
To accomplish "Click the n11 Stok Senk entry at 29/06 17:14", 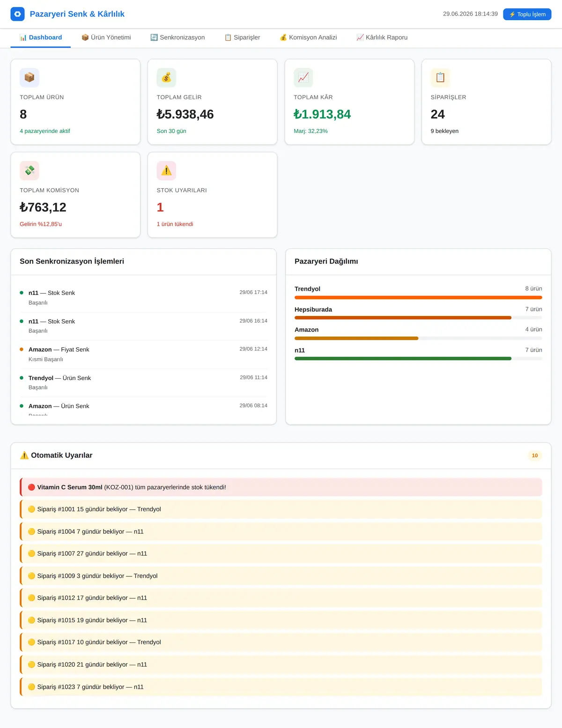I will pos(143,298).
